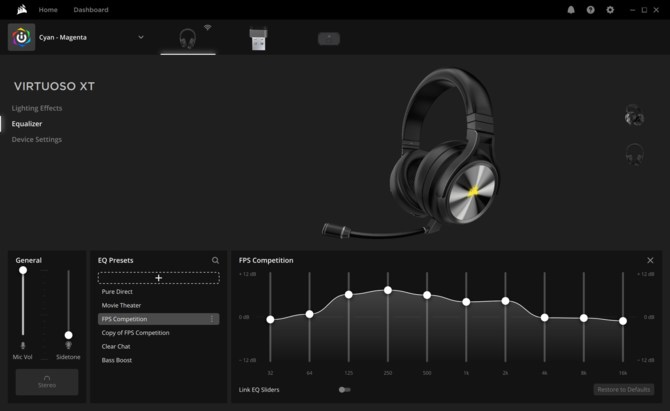The height and width of the screenshot is (411, 670).
Task: Click the microphone icon under Mic Vol slider
Action: (23, 345)
